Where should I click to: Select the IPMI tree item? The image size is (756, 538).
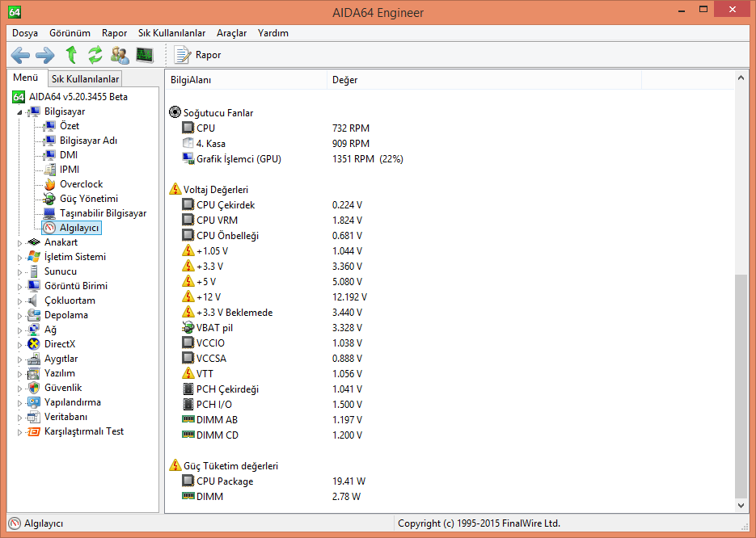[x=70, y=170]
